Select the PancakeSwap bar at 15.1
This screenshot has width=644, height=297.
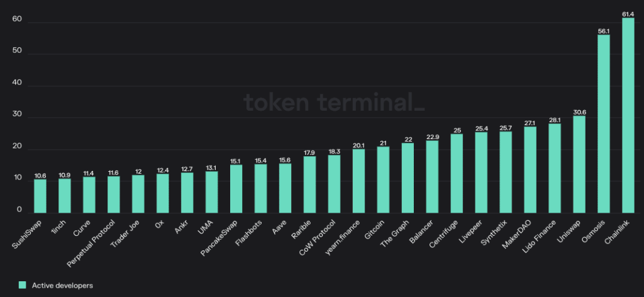click(236, 189)
